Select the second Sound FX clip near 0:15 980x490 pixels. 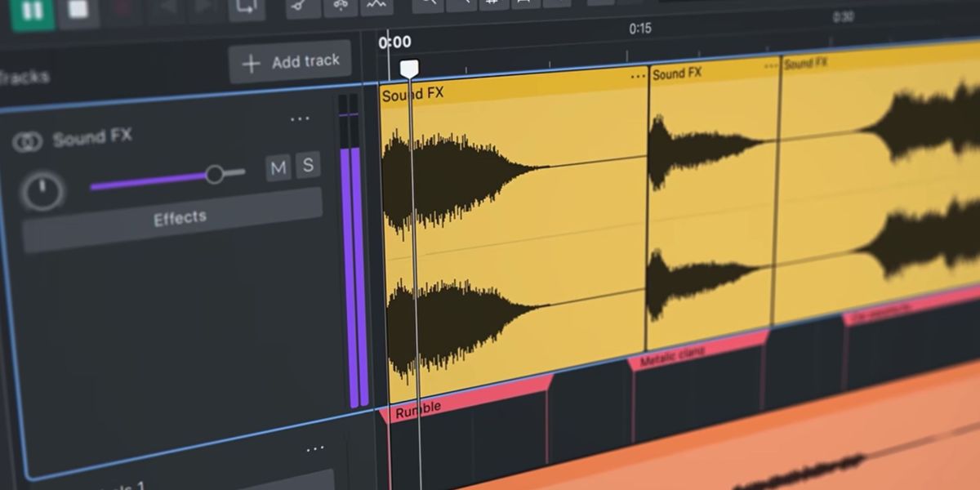click(713, 204)
